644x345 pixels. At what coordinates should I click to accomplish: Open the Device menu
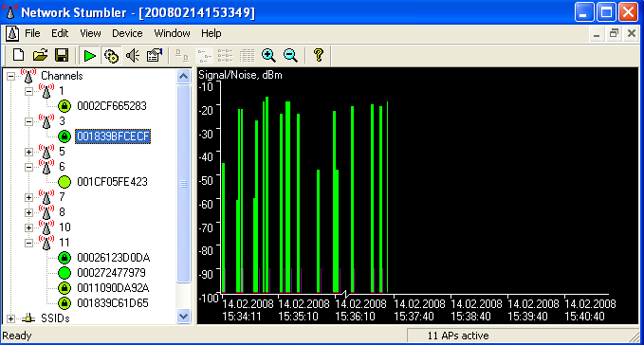(127, 33)
